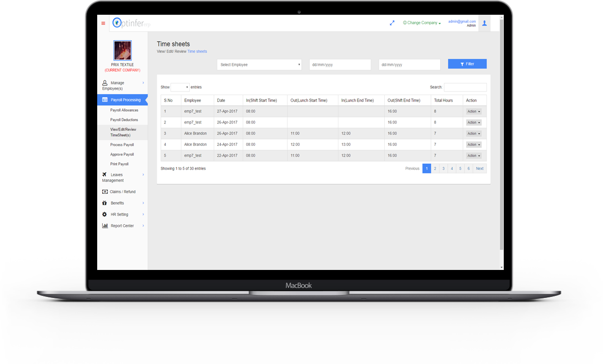Screen dimensions: 603x364
Task: Open the Change Company dropdown
Action: pos(422,23)
